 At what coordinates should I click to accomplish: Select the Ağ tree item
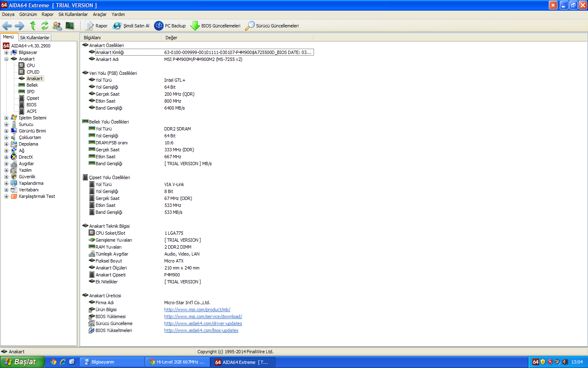coord(21,150)
